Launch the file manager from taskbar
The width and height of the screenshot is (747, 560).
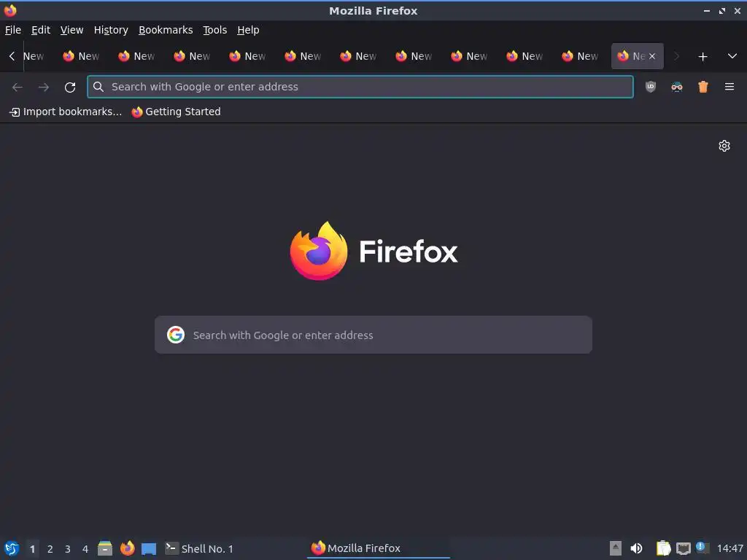(105, 548)
